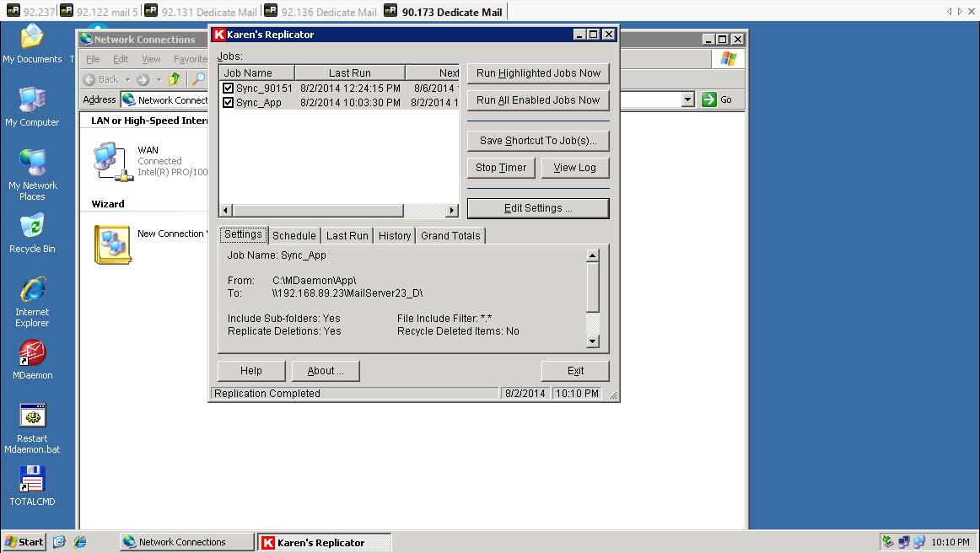Open Edit menu in Network Connections
This screenshot has width=980, height=553.
point(121,59)
